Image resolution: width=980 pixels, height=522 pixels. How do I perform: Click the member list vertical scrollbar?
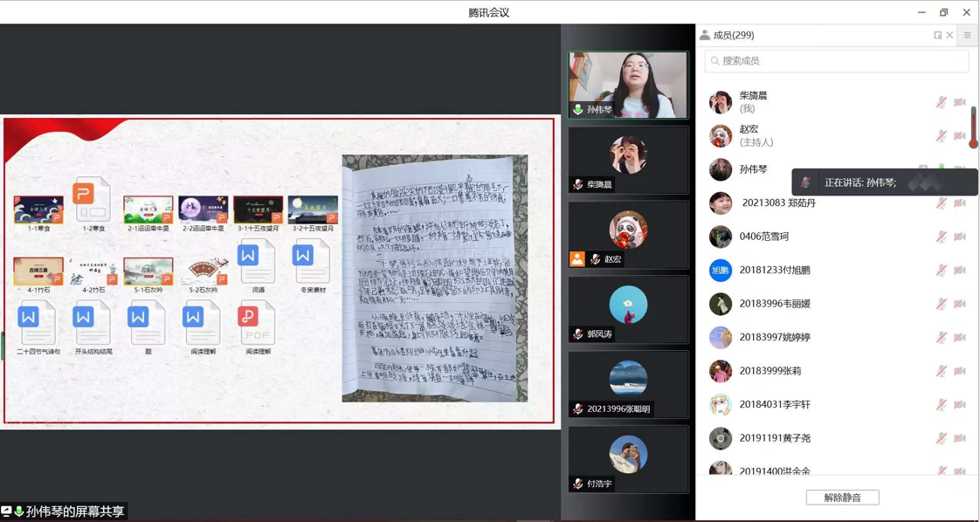click(973, 127)
